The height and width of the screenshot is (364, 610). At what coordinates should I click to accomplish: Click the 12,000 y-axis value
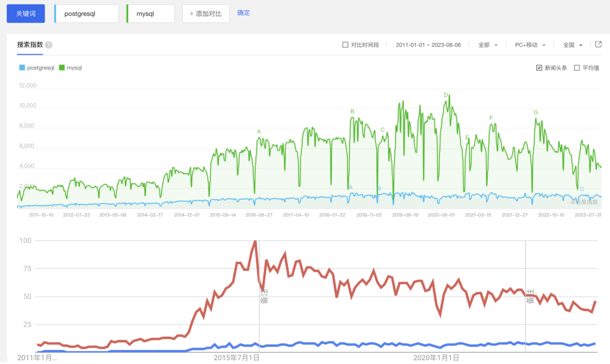coord(28,86)
